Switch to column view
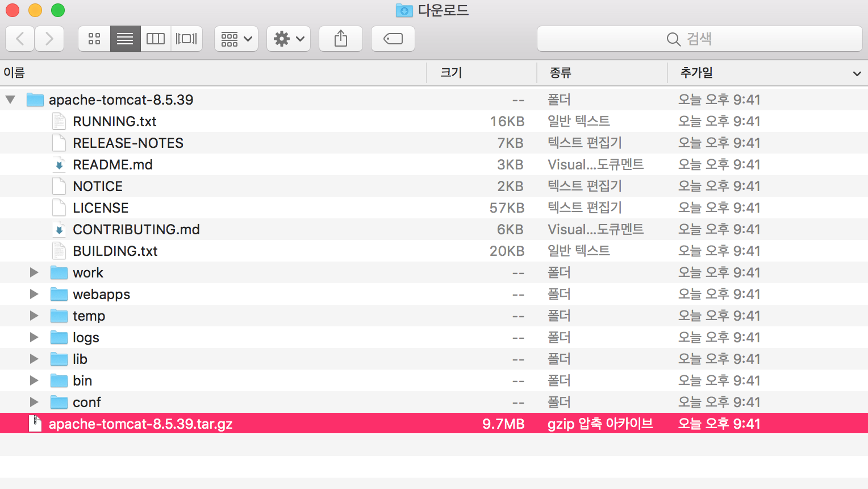The width and height of the screenshot is (868, 489). coord(156,39)
